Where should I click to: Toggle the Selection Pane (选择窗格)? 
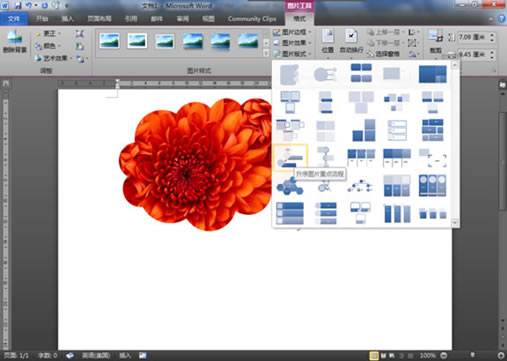(x=383, y=54)
